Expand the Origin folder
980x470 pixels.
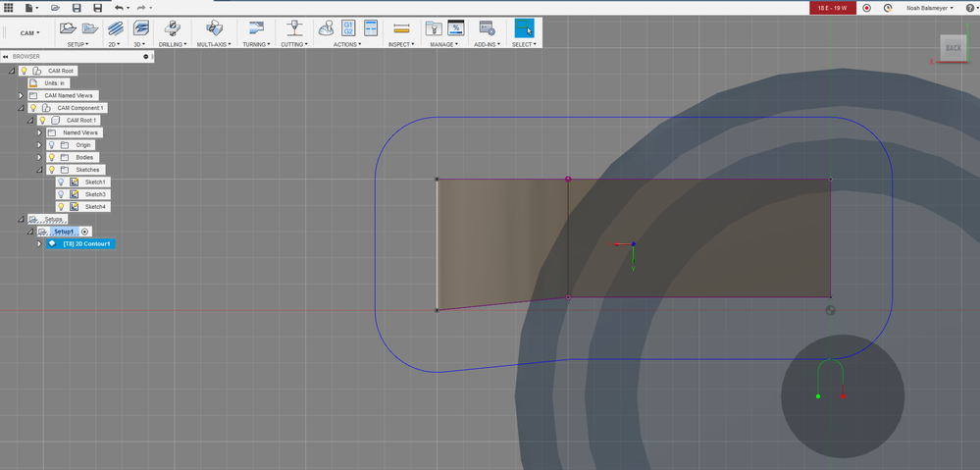point(39,145)
